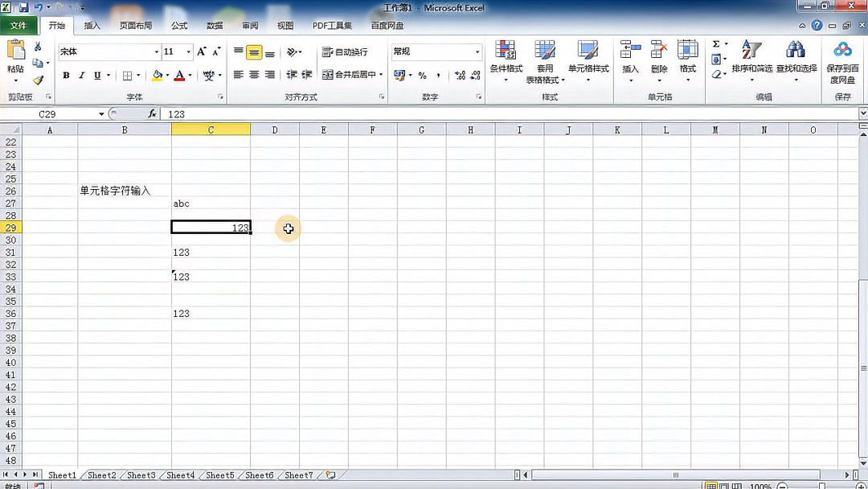Switch to the 插入 ribbon tab
This screenshot has height=489, width=868.
click(92, 25)
